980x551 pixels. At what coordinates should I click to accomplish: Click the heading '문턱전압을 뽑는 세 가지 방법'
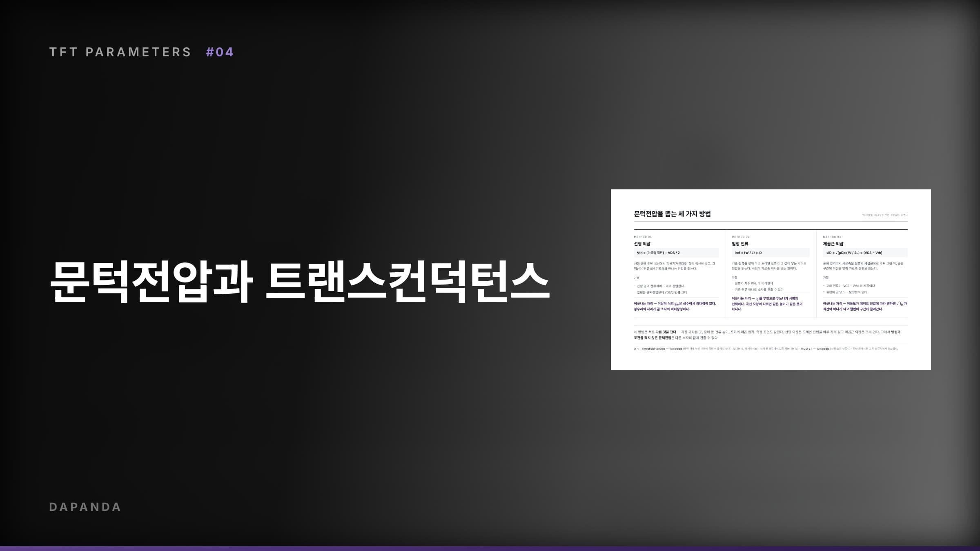[x=672, y=214]
